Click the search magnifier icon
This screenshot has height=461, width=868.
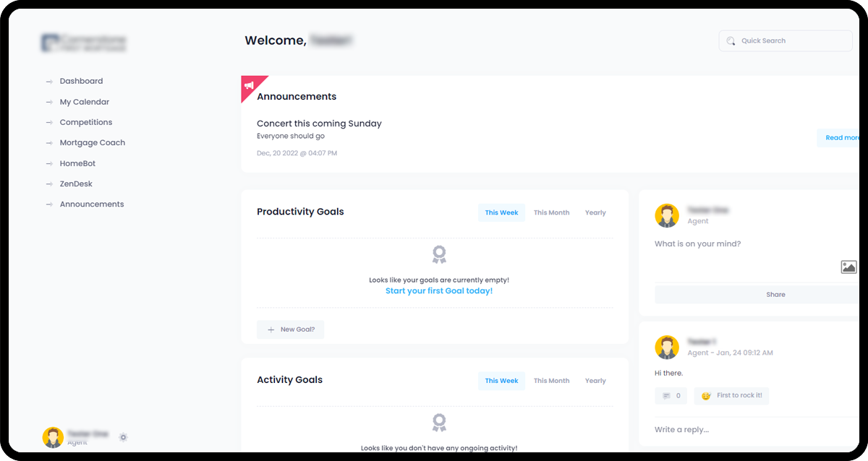pos(731,41)
